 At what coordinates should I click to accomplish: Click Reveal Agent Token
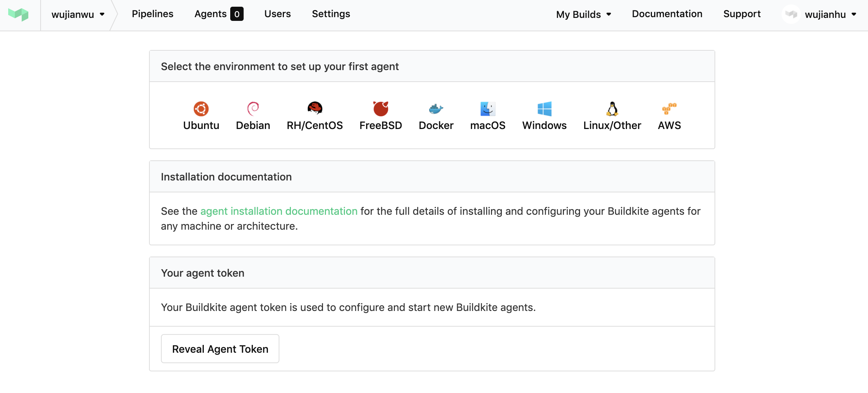pos(220,349)
